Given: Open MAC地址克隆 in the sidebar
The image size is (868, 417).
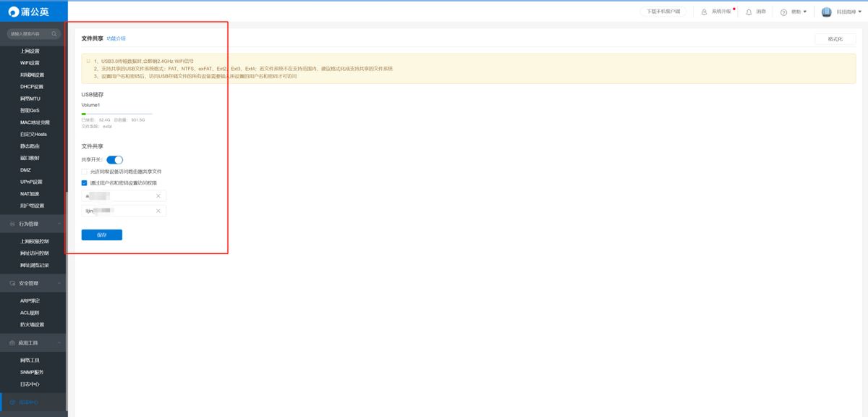Looking at the screenshot, I should tap(34, 122).
